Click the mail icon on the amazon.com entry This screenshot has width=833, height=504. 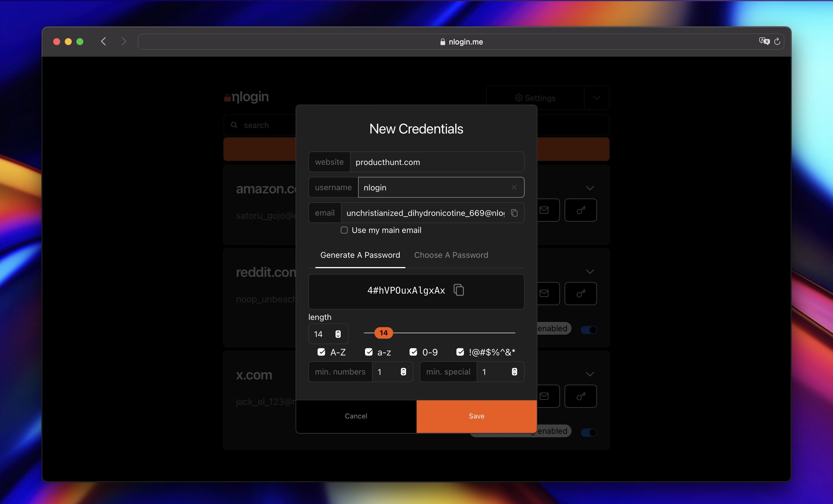544,210
